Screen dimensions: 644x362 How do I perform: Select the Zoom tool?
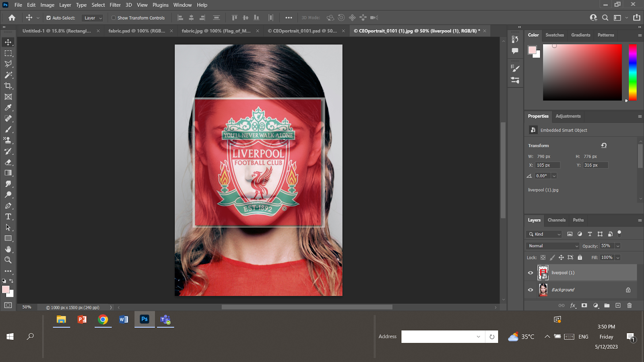[x=8, y=260]
